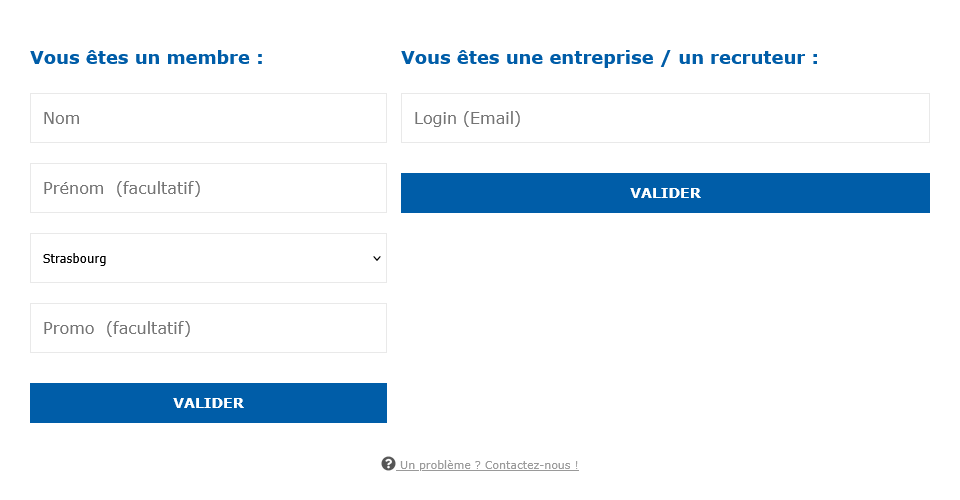The height and width of the screenshot is (500, 960).
Task: Click into the Prénom field
Action: [x=208, y=188]
